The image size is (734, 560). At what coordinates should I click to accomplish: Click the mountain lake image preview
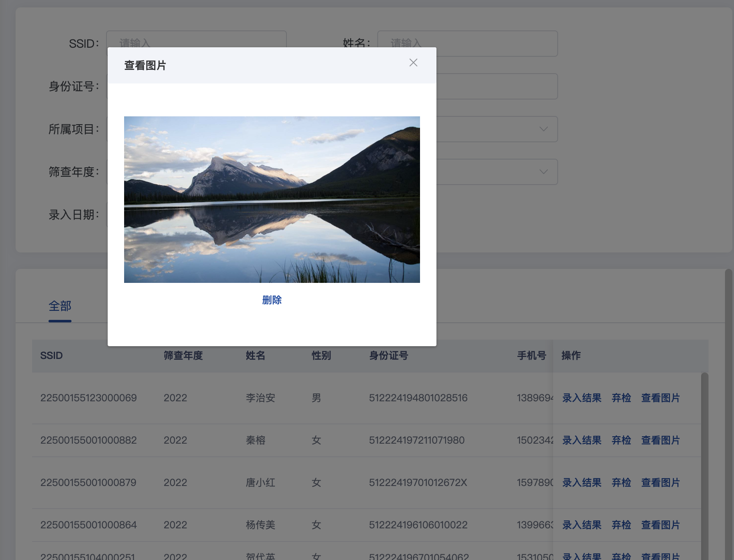[x=272, y=199]
